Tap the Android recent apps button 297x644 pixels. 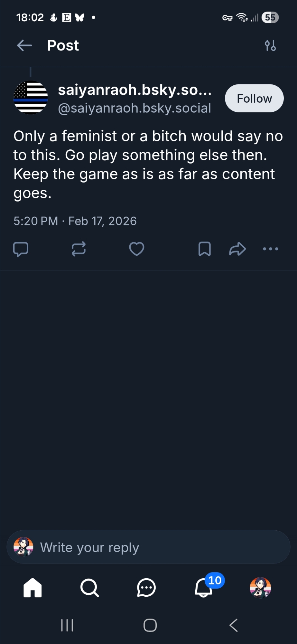pos(67,625)
